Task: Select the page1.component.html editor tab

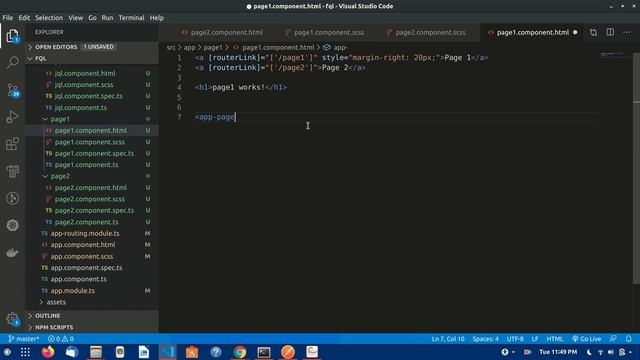Action: 533,32
